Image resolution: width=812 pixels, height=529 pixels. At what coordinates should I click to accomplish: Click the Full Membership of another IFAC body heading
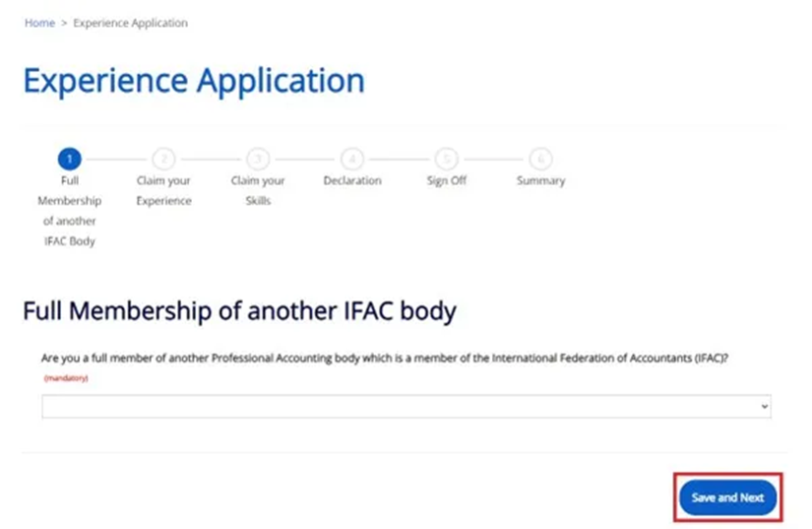click(x=239, y=312)
